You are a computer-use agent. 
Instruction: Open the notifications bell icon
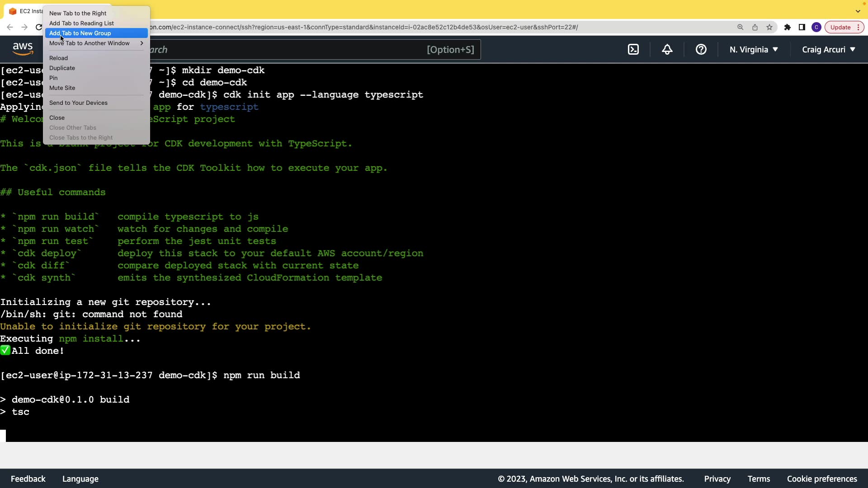(667, 50)
